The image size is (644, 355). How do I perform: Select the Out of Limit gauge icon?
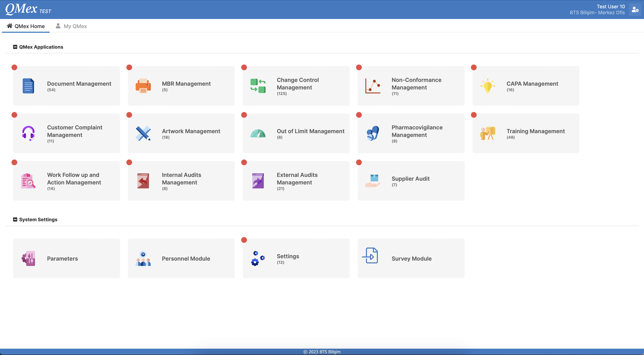[x=258, y=133]
